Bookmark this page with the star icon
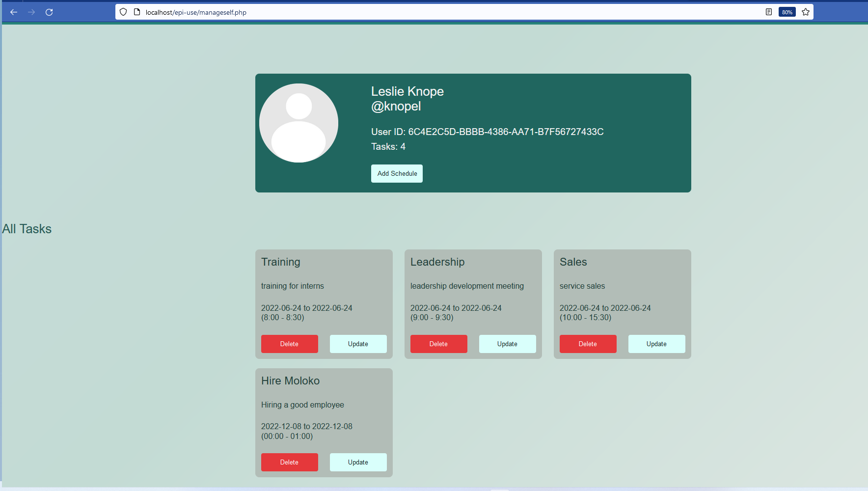Viewport: 868px width, 491px height. (x=805, y=12)
